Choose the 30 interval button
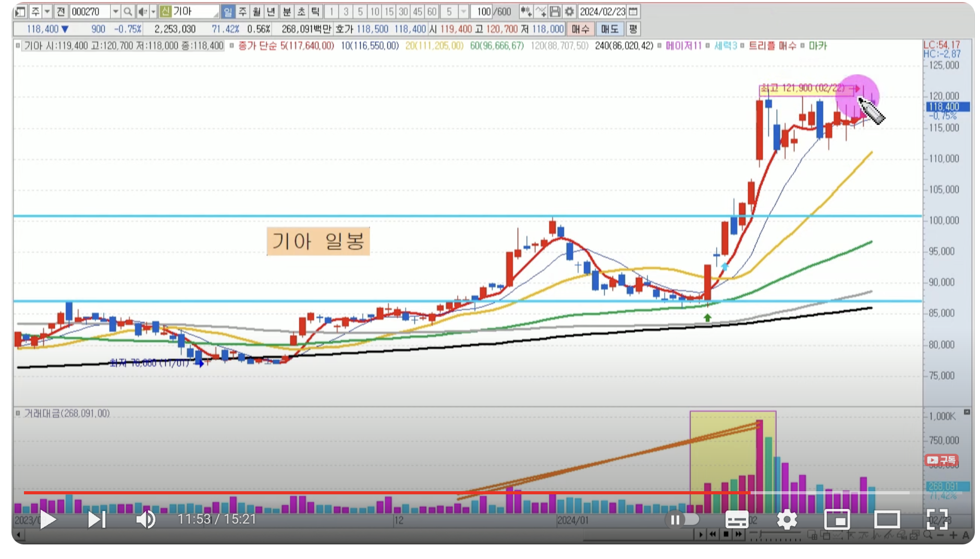The height and width of the screenshot is (559, 980). coord(403,11)
